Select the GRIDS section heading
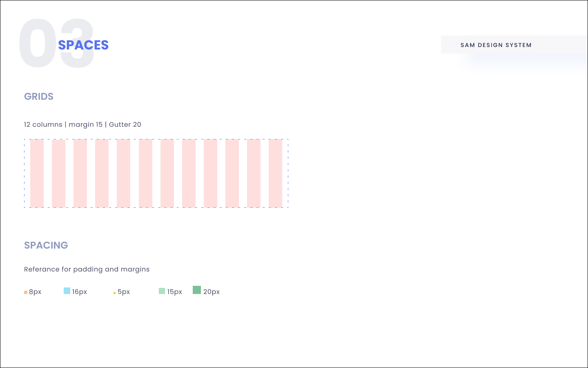The height and width of the screenshot is (368, 588). click(39, 96)
